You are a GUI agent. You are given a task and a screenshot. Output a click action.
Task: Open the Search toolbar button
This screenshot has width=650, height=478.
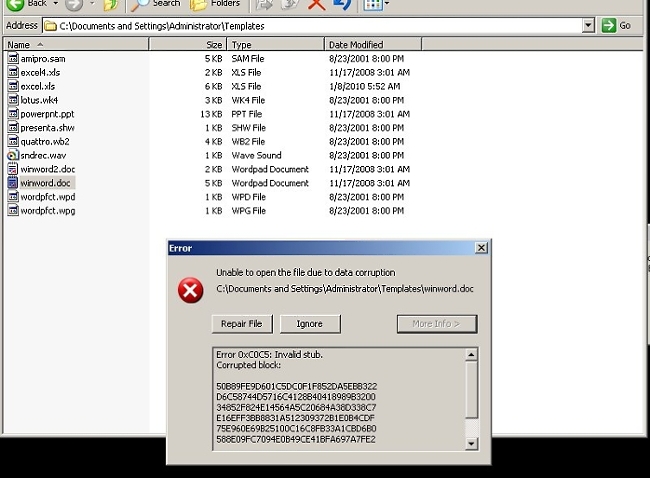(x=156, y=4)
